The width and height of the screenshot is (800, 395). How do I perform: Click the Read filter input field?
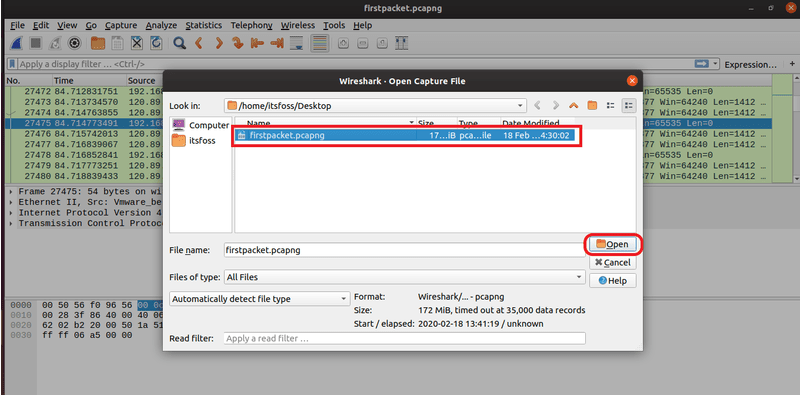coord(405,338)
